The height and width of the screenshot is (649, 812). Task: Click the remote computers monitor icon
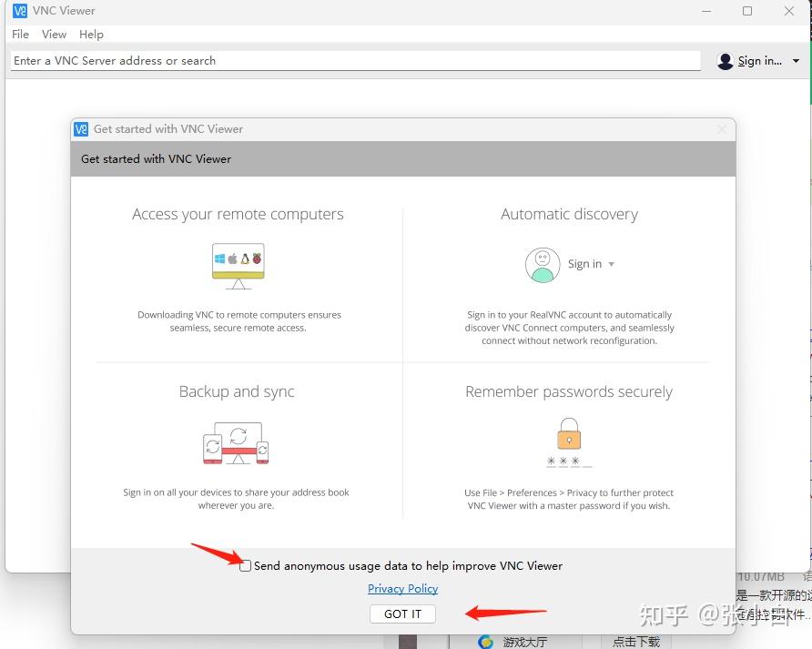click(239, 266)
